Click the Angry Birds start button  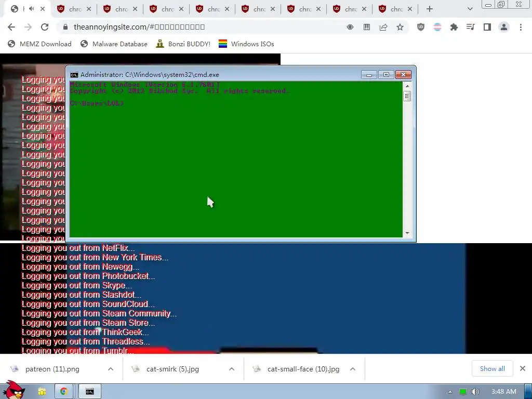[x=14, y=390]
